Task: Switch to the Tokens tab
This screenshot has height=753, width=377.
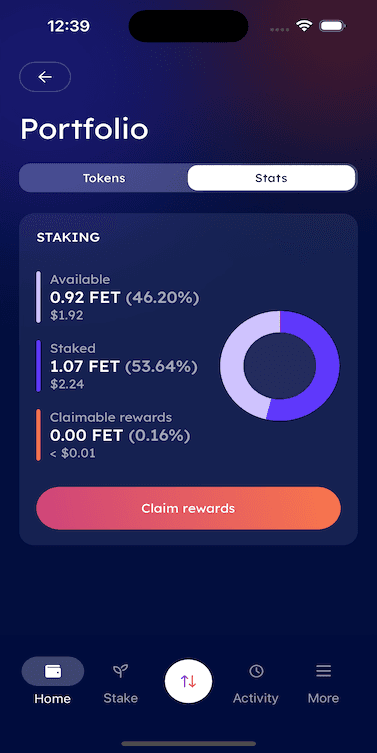Action: [104, 178]
